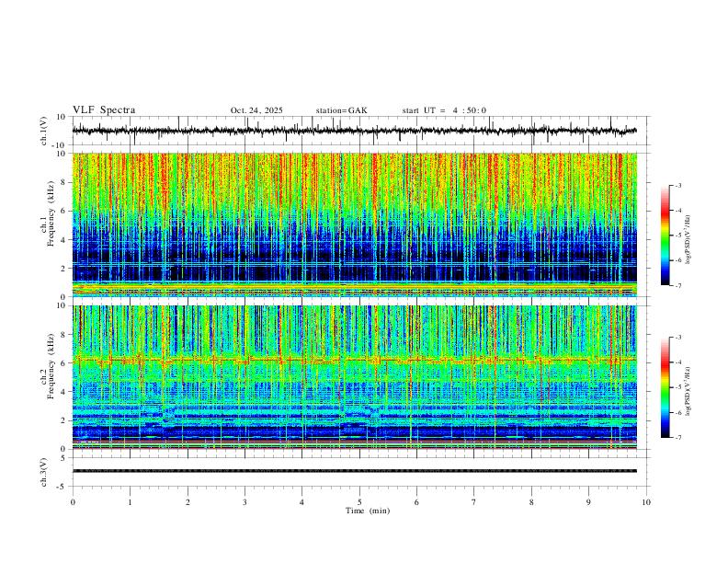
Task: Click the "-3" value on ch.1 colorbar
Action: point(678,185)
